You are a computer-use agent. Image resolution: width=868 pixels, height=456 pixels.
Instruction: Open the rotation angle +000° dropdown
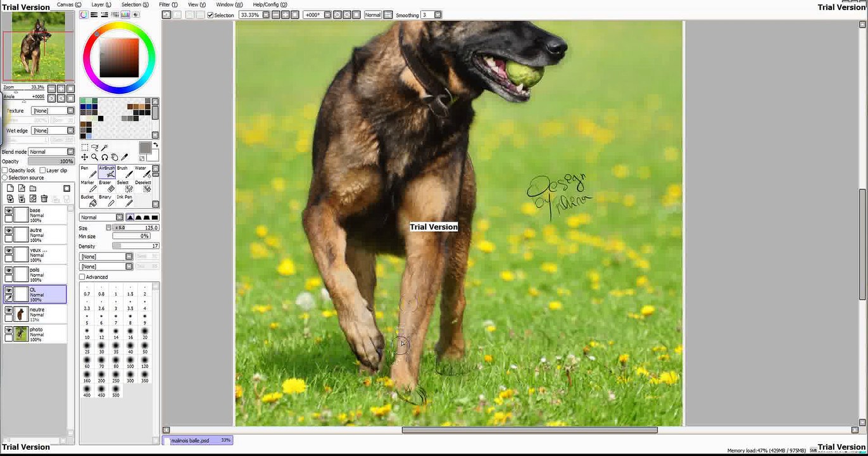point(327,15)
